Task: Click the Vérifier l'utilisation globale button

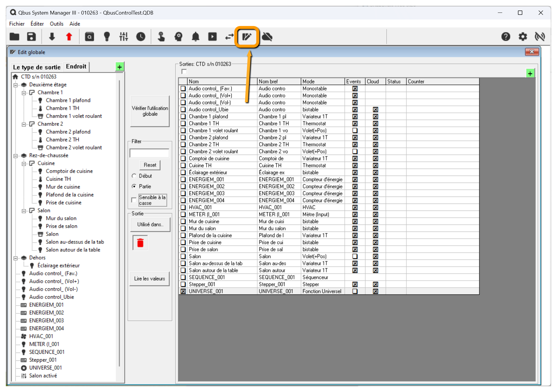Action: pos(150,111)
